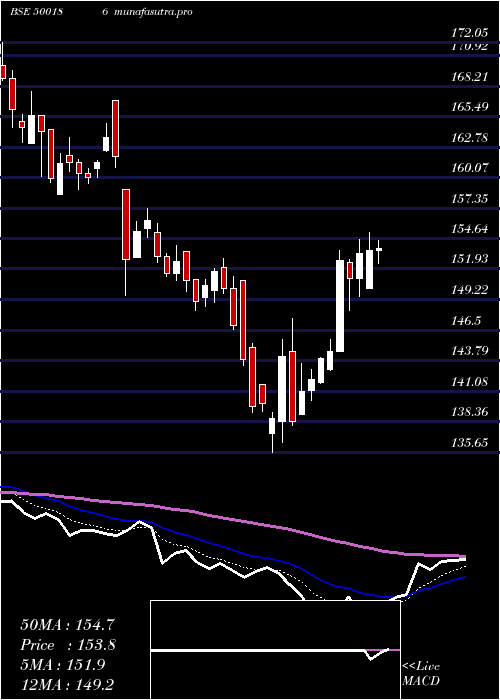The width and height of the screenshot is (500, 700).
Task: Click the munafasutra.pro watermark text
Action: (153, 12)
